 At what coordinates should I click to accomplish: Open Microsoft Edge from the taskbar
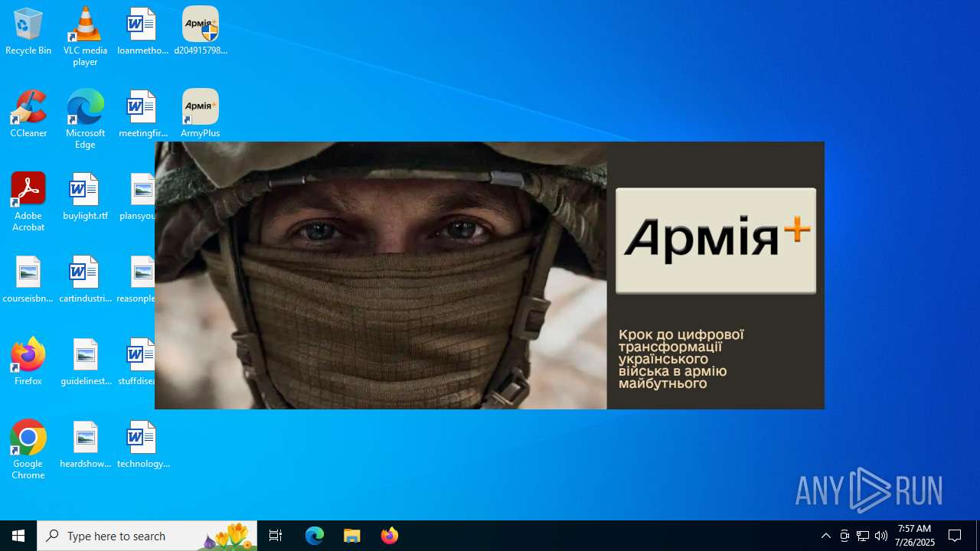(x=315, y=536)
